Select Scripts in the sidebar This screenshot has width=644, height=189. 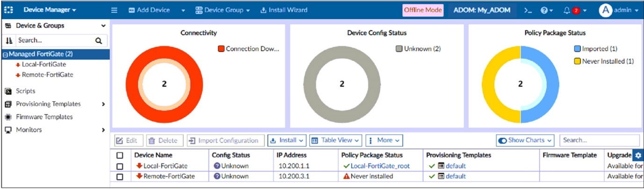pyautogui.click(x=25, y=91)
